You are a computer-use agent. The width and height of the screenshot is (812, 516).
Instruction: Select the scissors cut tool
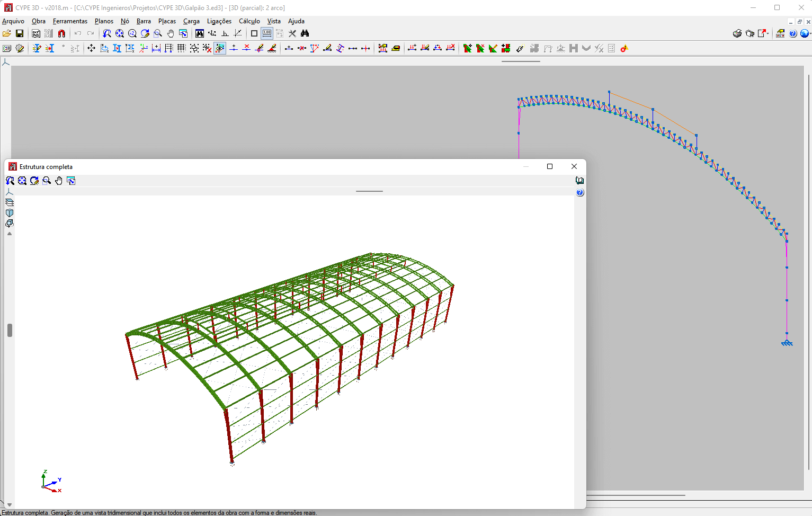[292, 33]
